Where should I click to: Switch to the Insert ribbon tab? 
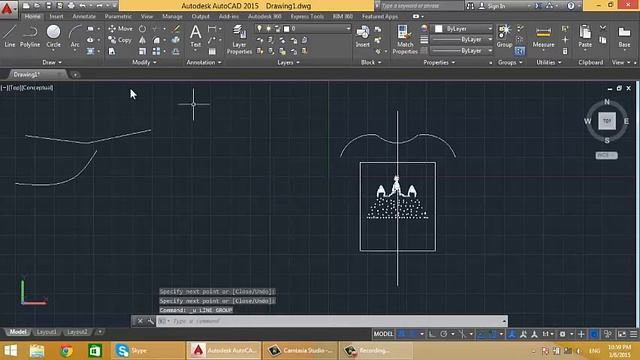point(56,17)
